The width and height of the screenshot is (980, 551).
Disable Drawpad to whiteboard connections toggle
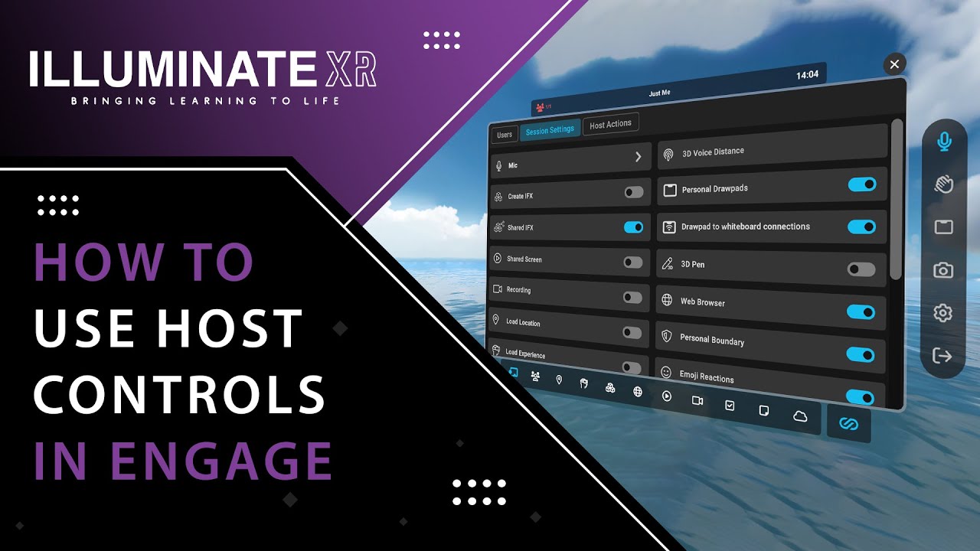click(861, 227)
